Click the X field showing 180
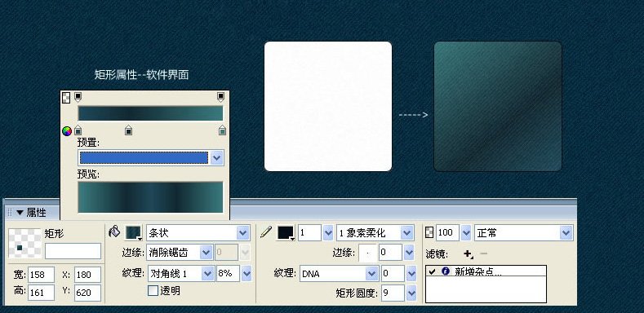Viewport: 644px width, 313px height. pos(88,275)
